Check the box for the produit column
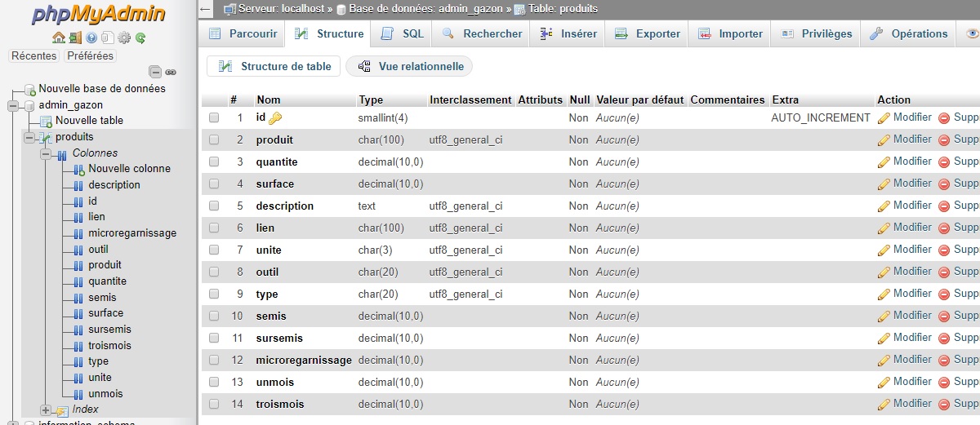The image size is (980, 425). coord(214,139)
